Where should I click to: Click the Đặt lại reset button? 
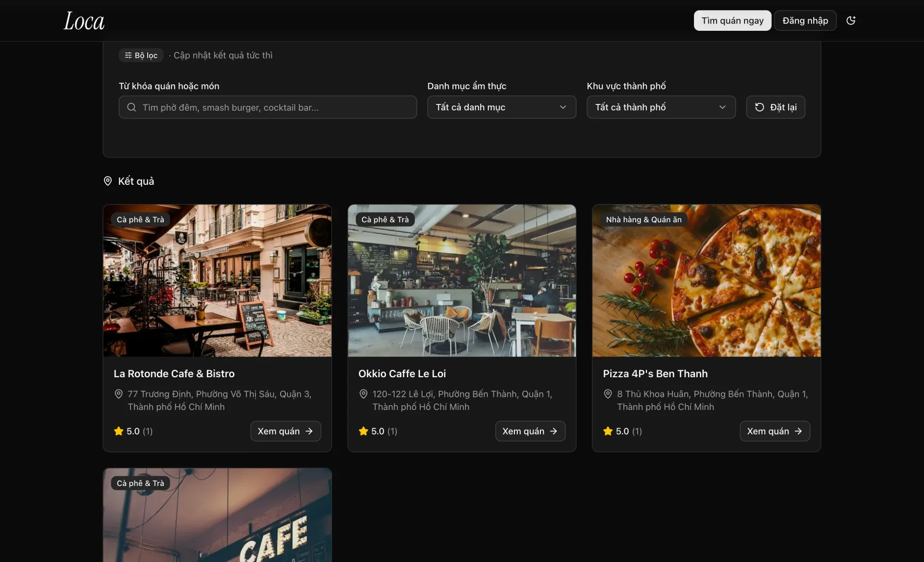coord(775,107)
